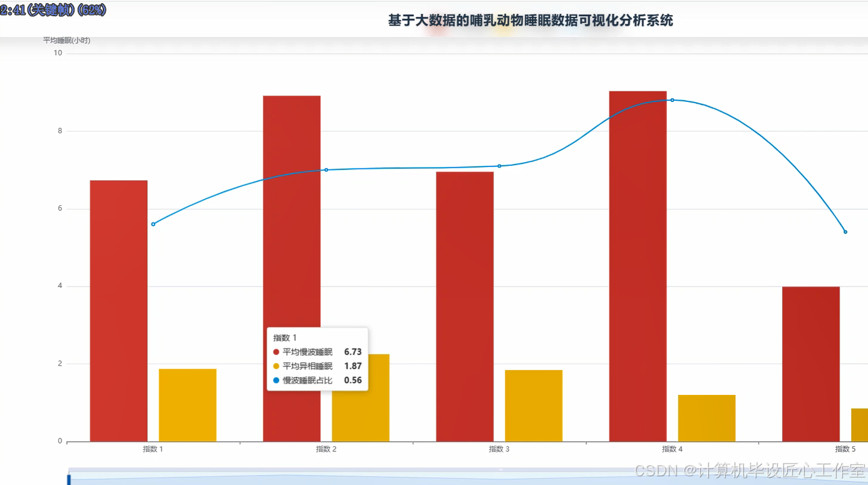Click the y-axis title 平均睡眠(小时)
Viewport: 868px width, 485px height.
pyautogui.click(x=66, y=40)
